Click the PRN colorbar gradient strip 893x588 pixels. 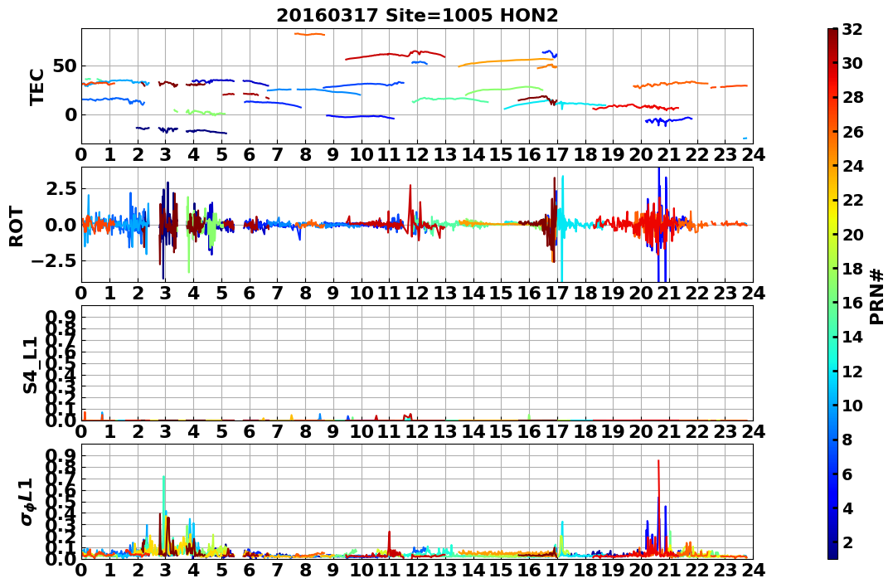[832, 294]
